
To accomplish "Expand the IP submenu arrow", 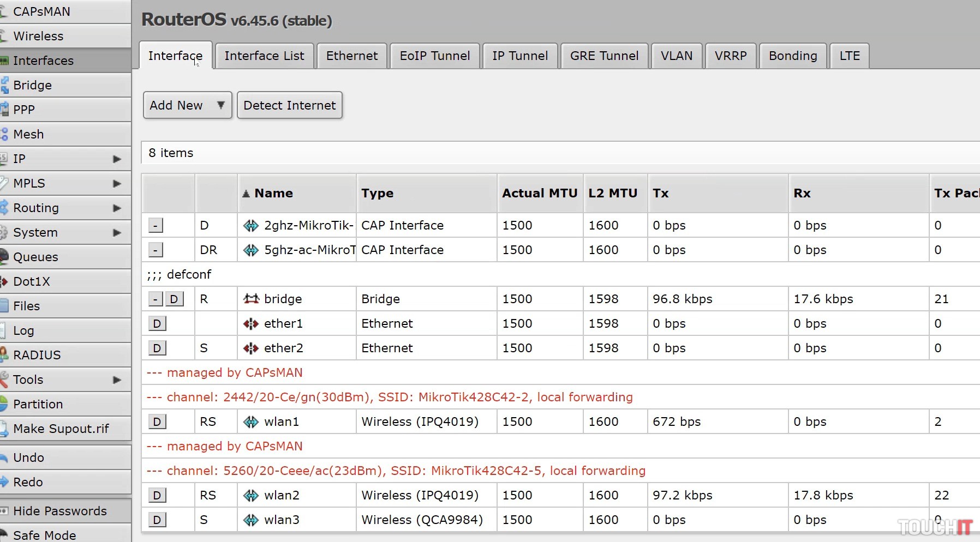I will (117, 159).
